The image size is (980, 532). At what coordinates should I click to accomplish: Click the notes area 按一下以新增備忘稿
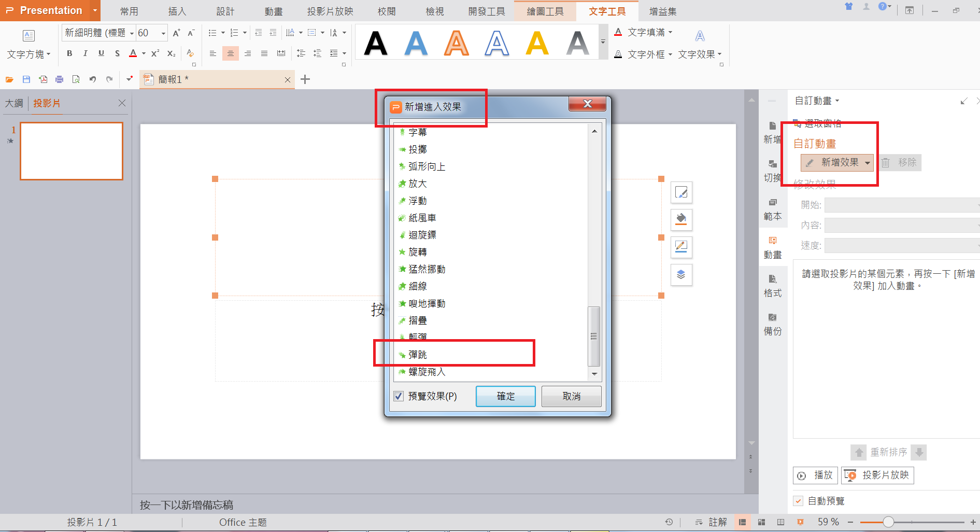coord(187,505)
